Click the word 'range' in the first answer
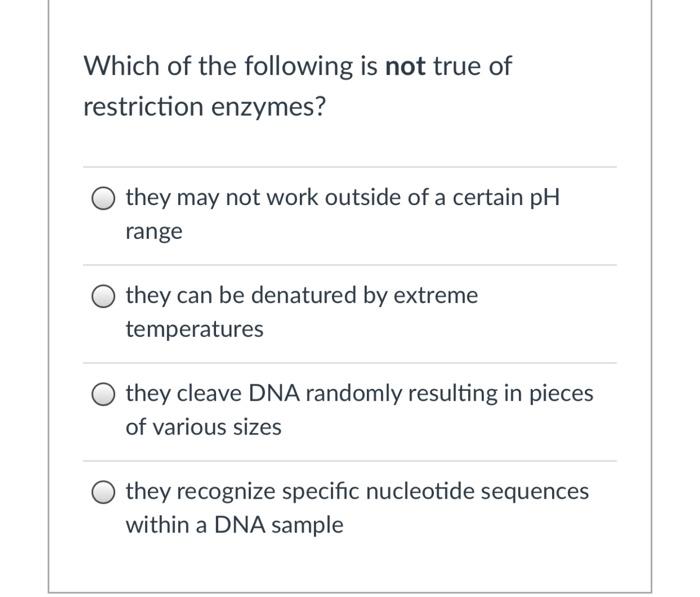The width and height of the screenshot is (700, 597). (154, 232)
